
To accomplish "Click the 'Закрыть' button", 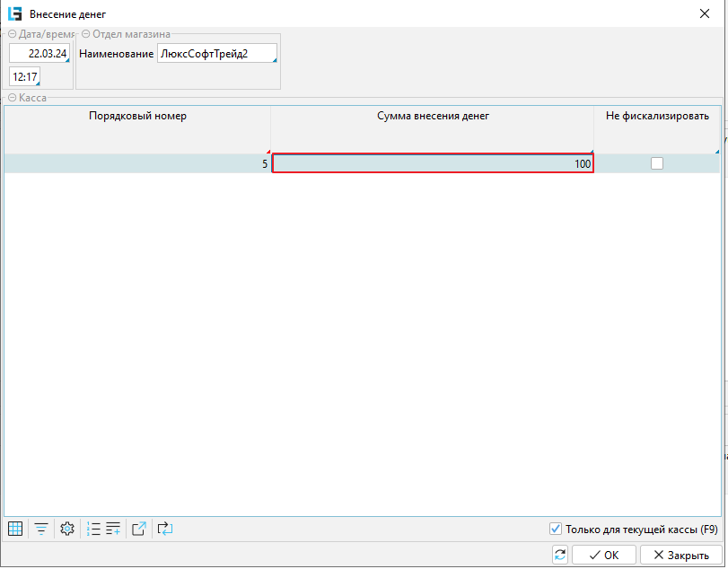I will [x=681, y=555].
